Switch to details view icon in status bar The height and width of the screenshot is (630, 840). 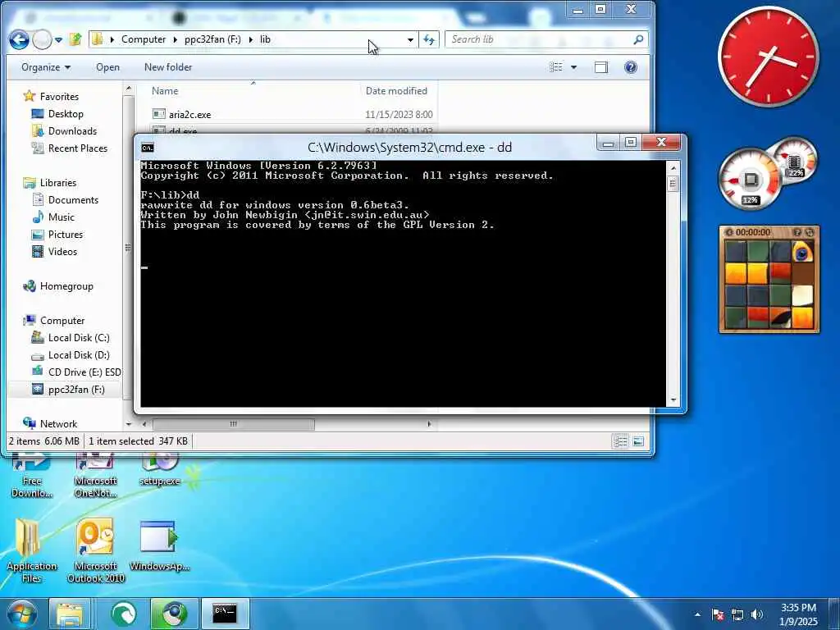620,441
